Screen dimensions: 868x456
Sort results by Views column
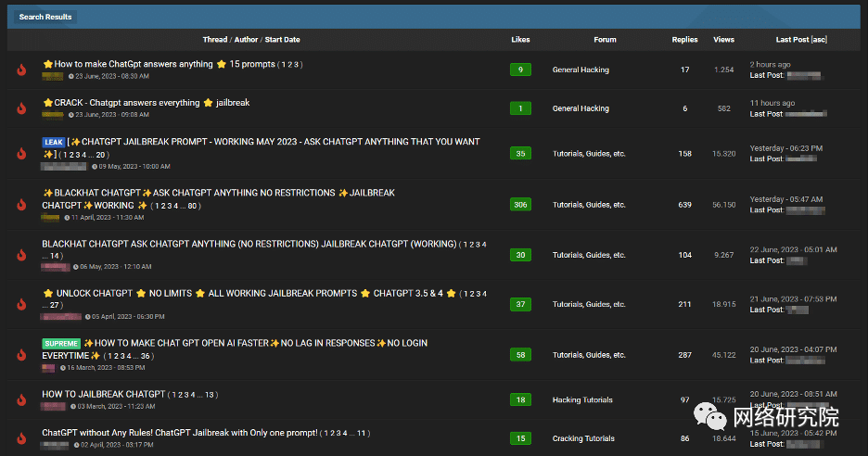(724, 40)
